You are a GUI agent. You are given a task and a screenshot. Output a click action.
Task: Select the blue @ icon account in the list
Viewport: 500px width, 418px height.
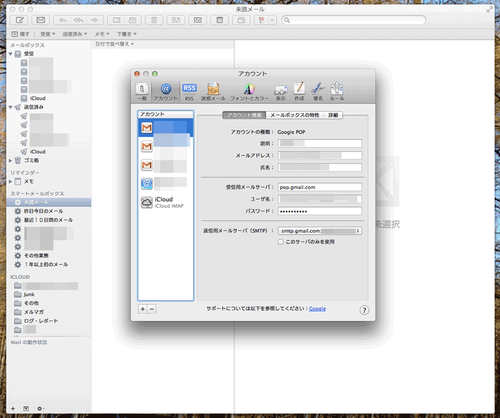click(x=165, y=183)
